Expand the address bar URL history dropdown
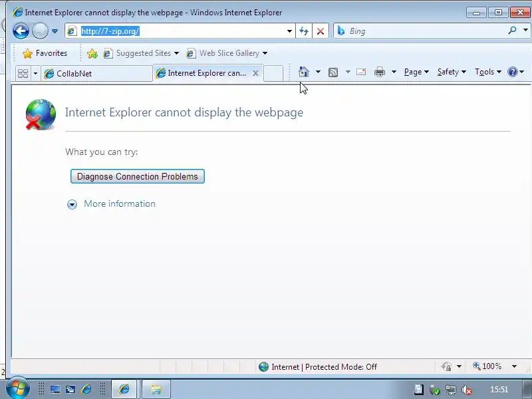Screen dimensions: 532x399 coord(289,31)
